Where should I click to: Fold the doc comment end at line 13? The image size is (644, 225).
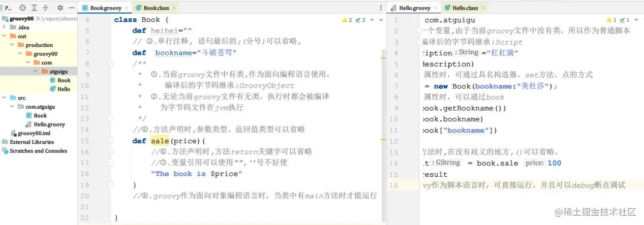[x=110, y=119]
